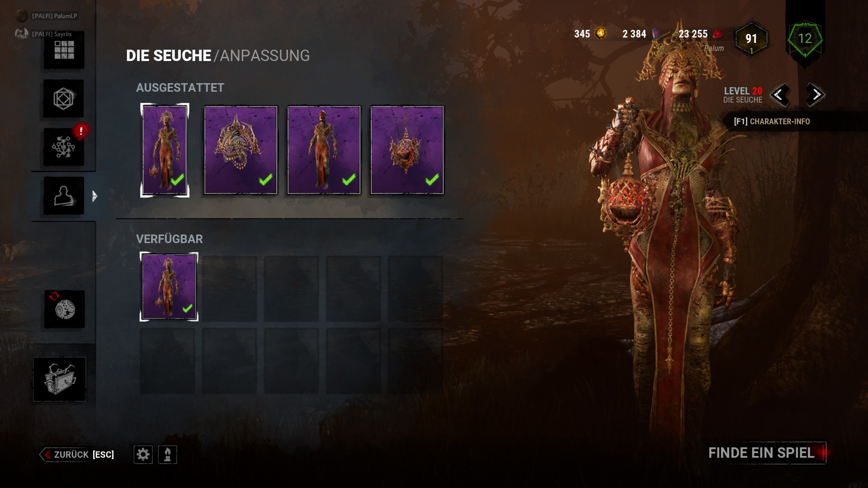Open the loadout grid icon in sidebar
868x488 pixels.
point(64,50)
